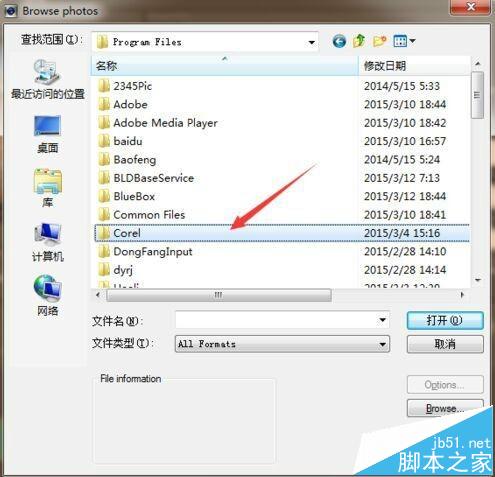Click the horizontal scrollbar right arrow

462,295
